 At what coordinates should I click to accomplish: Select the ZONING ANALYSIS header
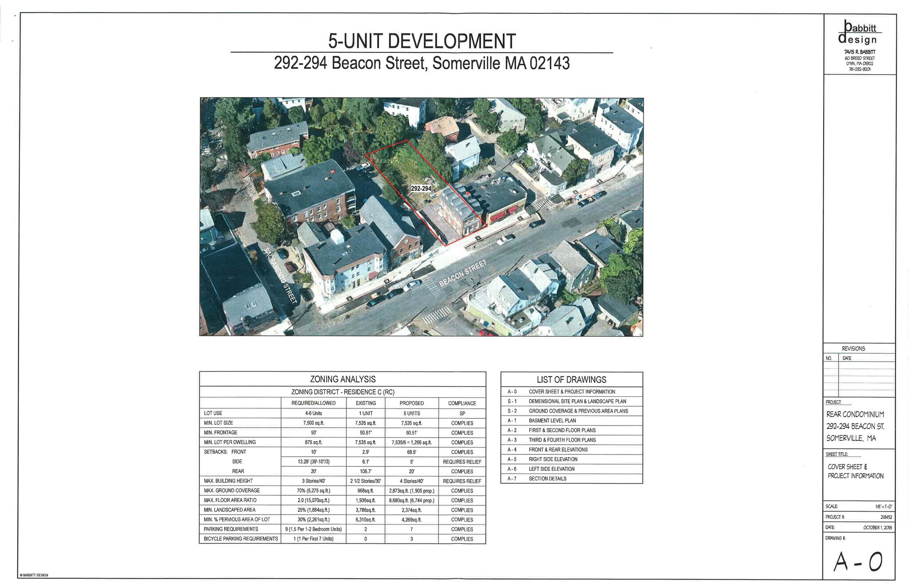(342, 380)
